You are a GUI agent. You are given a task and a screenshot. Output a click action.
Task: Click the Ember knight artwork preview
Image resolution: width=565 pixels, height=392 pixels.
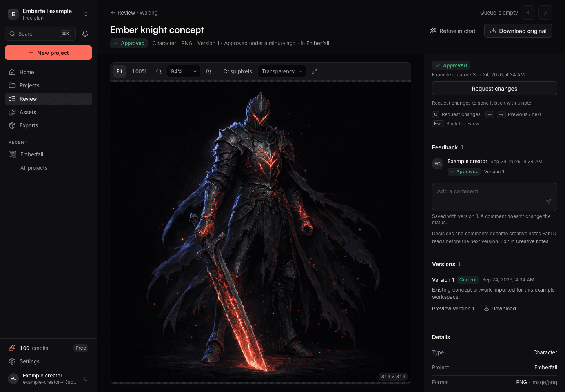[x=261, y=232]
